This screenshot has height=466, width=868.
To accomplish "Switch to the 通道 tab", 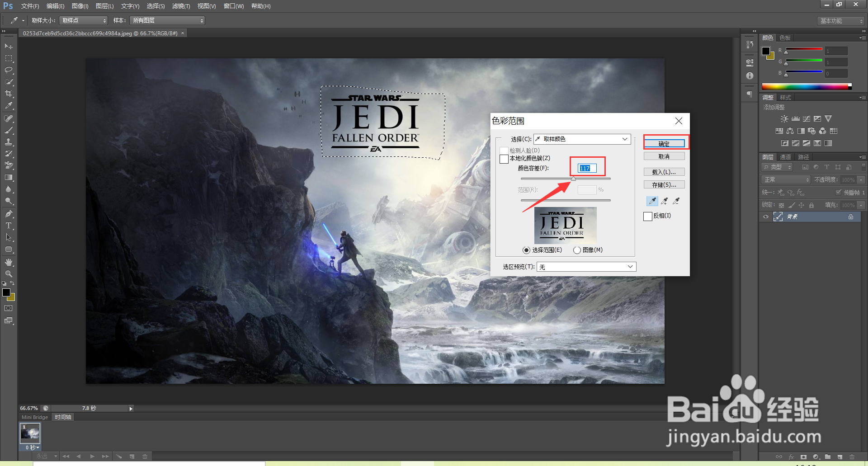I will (786, 157).
